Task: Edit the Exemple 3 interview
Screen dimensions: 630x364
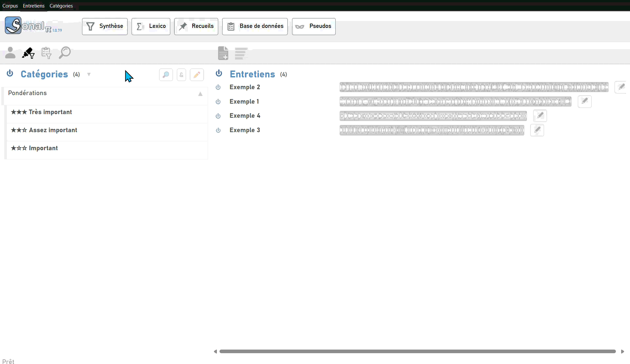Action: tap(537, 130)
